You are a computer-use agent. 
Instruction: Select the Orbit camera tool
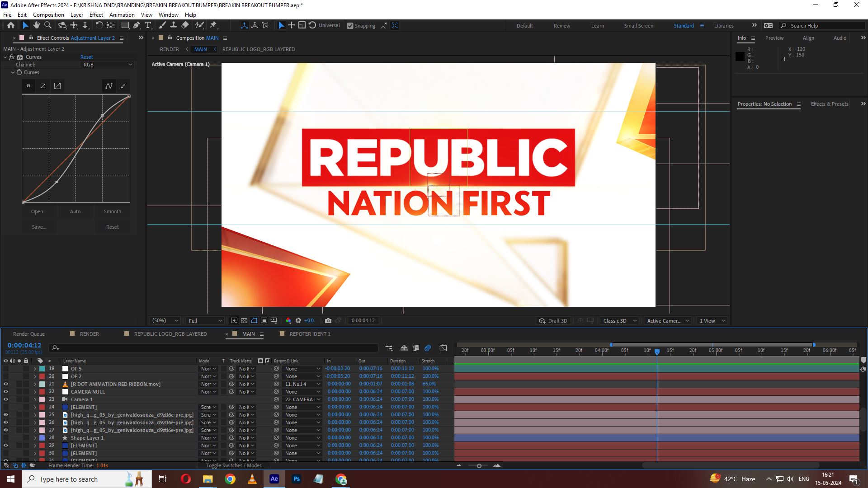click(x=62, y=25)
